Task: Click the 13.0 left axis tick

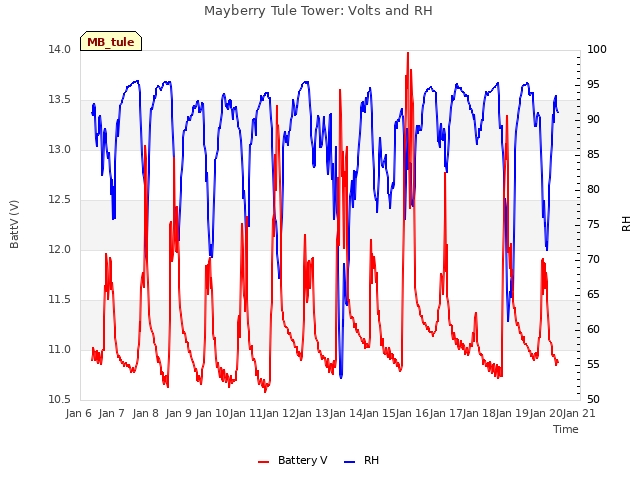Action: pyautogui.click(x=59, y=149)
